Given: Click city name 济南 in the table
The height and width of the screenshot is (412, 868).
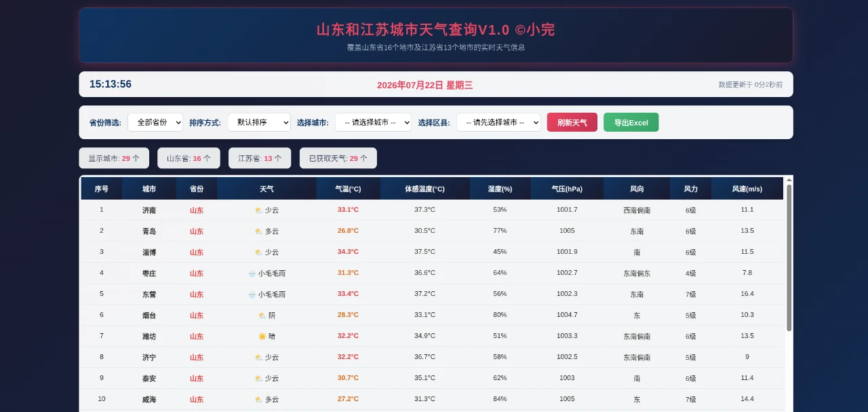Looking at the screenshot, I should [x=149, y=210].
